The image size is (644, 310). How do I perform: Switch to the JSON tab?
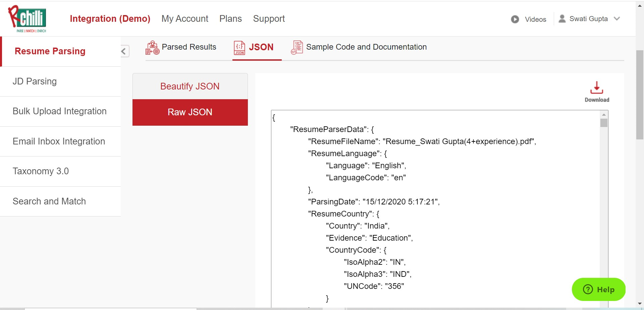tap(261, 47)
